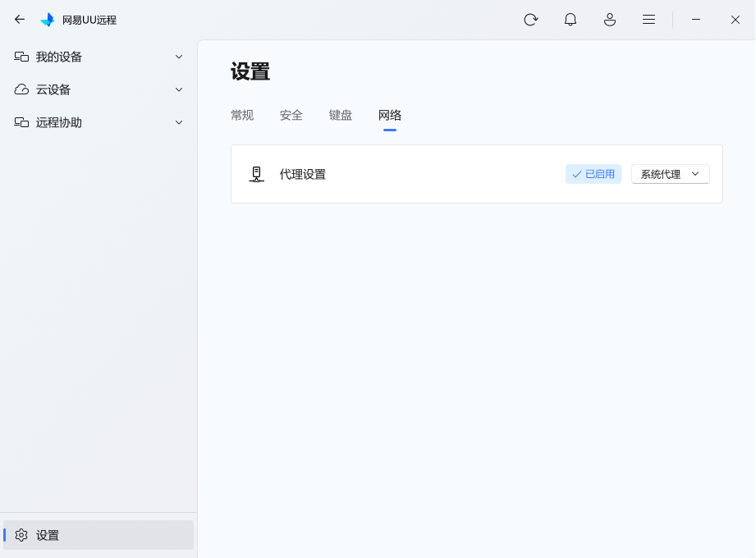Open the user account icon

610,20
